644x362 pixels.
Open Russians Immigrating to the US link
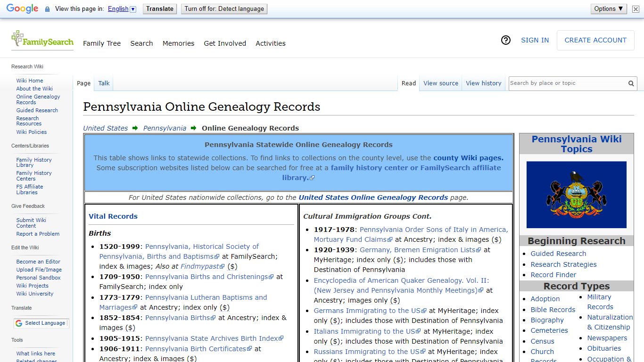(370, 352)
